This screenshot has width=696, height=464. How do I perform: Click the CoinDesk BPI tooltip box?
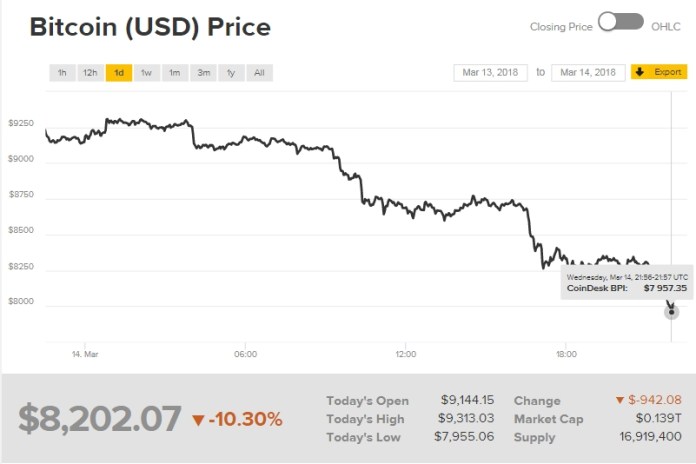[x=627, y=283]
